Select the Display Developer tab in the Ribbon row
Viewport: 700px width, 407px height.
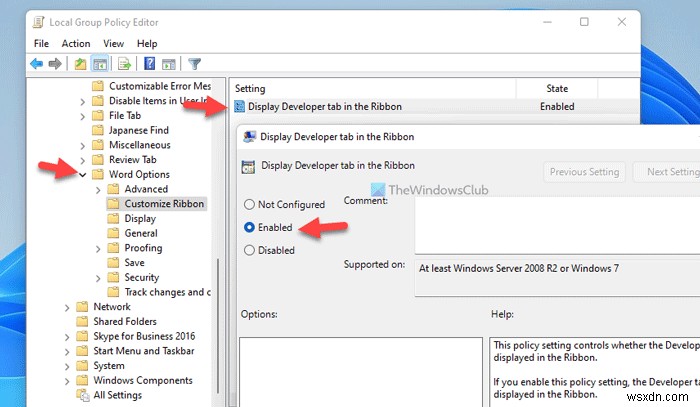[x=435, y=106]
